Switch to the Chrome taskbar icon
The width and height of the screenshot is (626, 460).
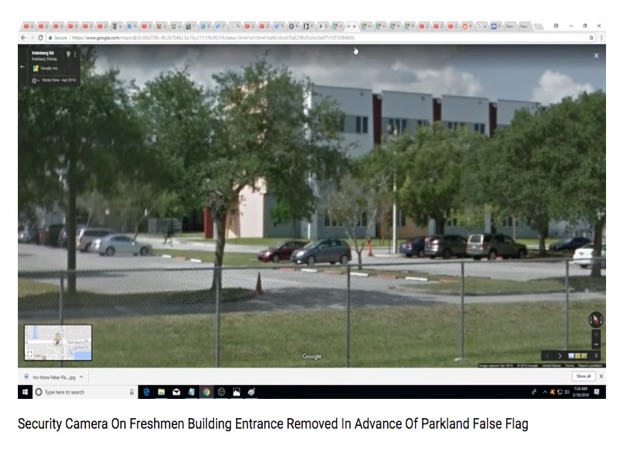[206, 392]
